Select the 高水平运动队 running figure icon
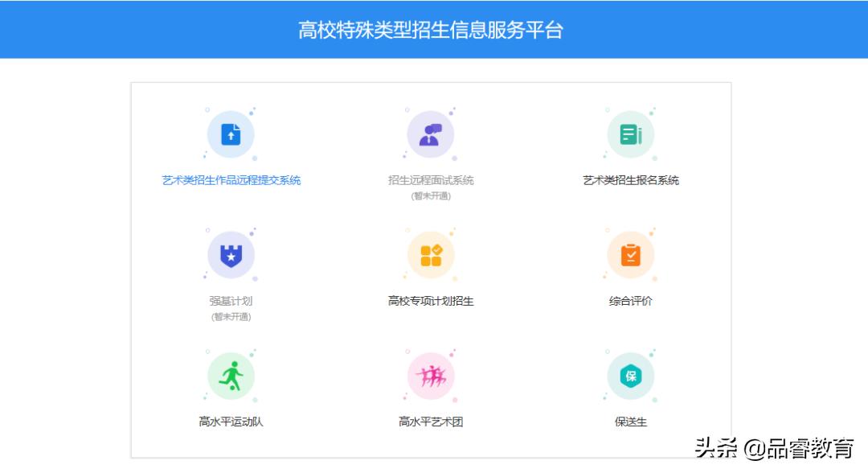The height and width of the screenshot is (473, 868). [231, 375]
